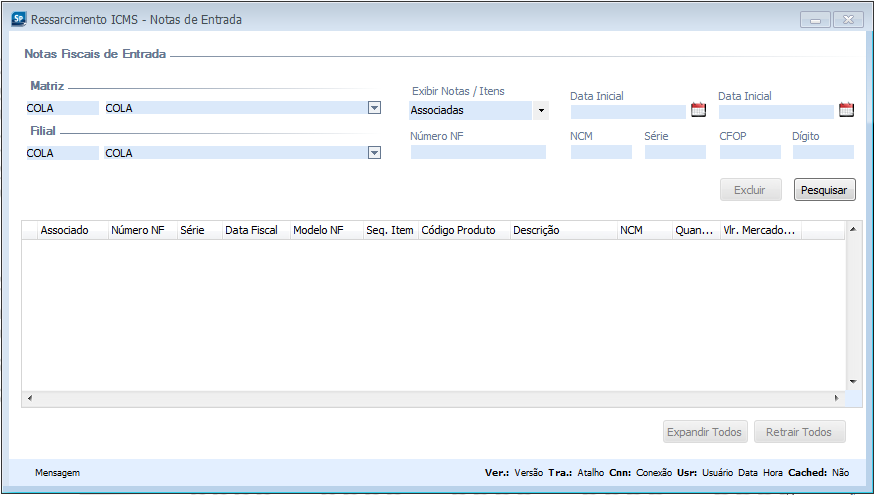Select the Código Produto column header
Viewport: 874px width, 495px height.
click(458, 230)
